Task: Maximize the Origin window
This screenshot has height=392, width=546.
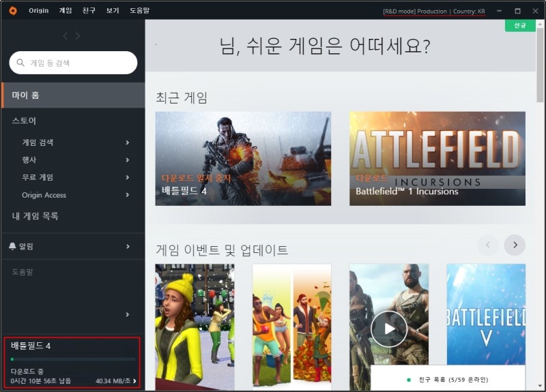Action: [x=517, y=11]
